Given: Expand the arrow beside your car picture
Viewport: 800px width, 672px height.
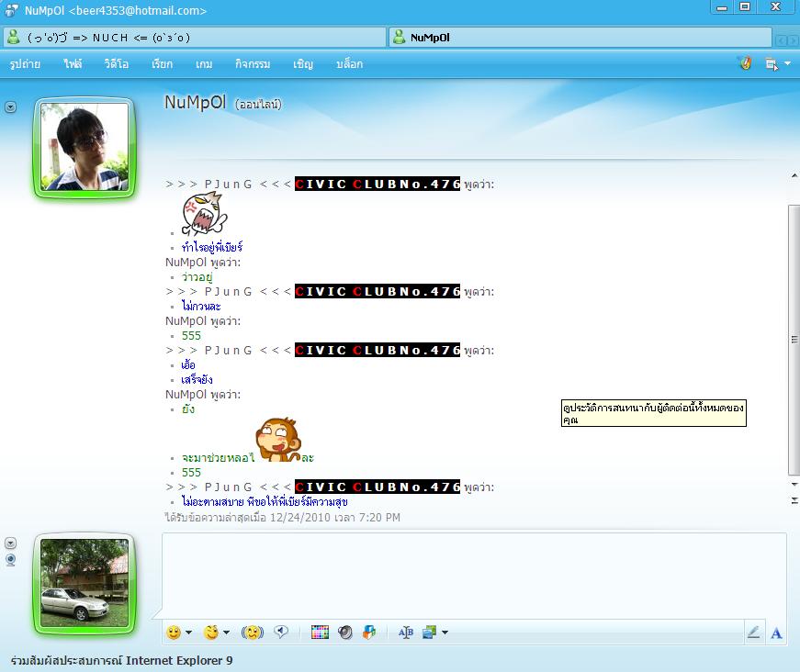Looking at the screenshot, I should click(11, 543).
